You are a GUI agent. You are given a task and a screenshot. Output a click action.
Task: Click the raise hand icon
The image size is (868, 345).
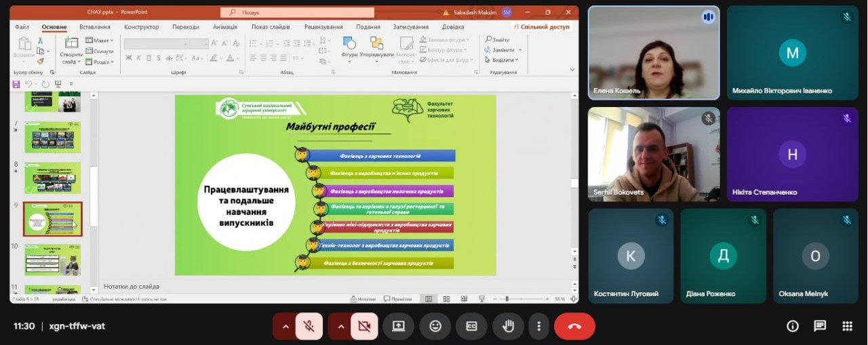tap(508, 326)
